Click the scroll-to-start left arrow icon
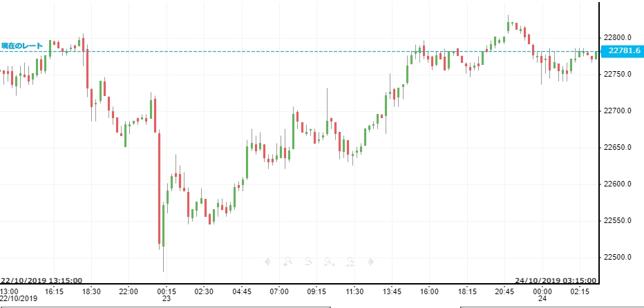Image resolution: width=644 pixels, height=308 pixels. tap(267, 262)
